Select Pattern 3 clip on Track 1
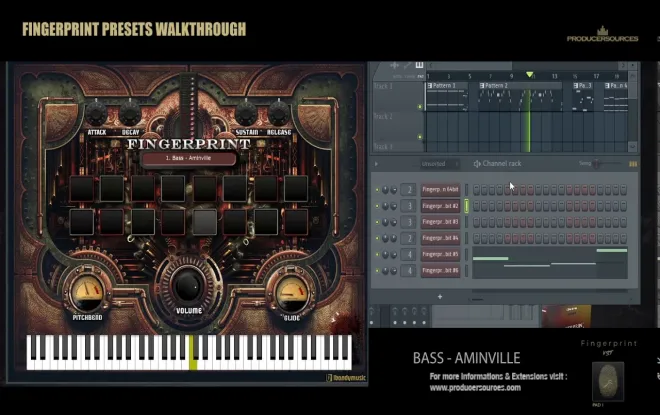 447,97
